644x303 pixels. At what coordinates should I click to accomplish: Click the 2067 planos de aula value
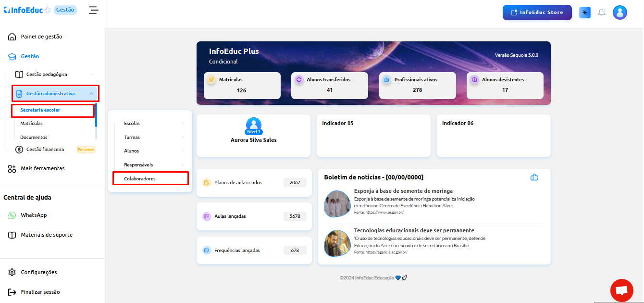(x=295, y=183)
